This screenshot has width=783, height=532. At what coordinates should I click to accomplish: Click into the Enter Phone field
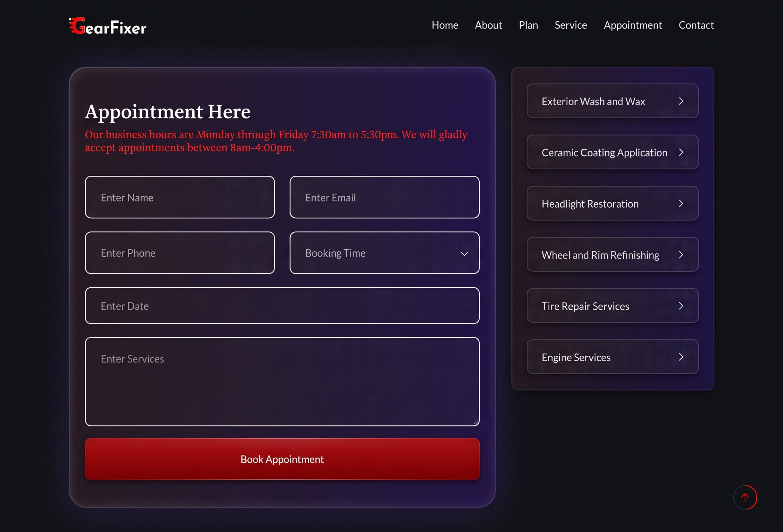(179, 253)
